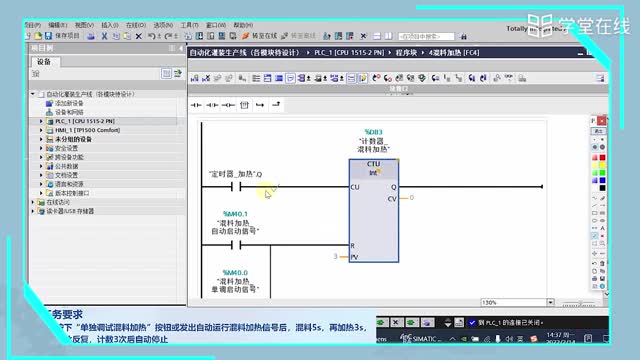Toggle the PLC_1 connection closed message checkbox
The width and height of the screenshot is (640, 360).
point(472,323)
